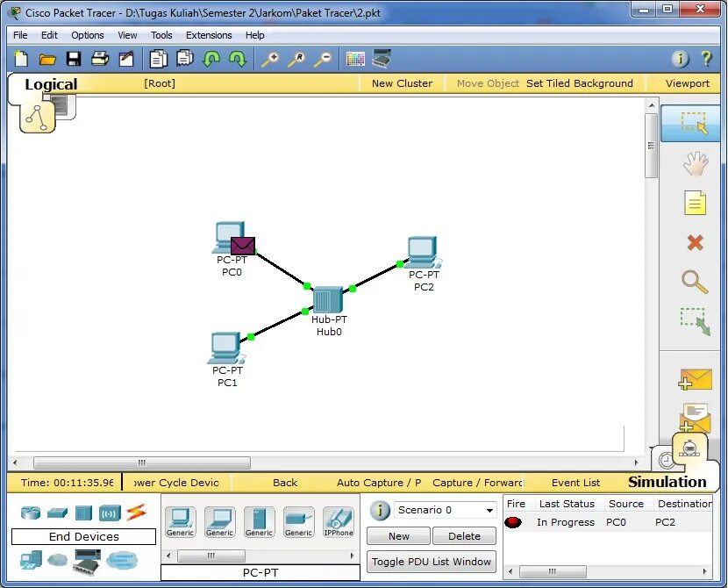Select the purple PDU envelope on PC0
Viewport: 728px width, 588px height.
(x=243, y=246)
